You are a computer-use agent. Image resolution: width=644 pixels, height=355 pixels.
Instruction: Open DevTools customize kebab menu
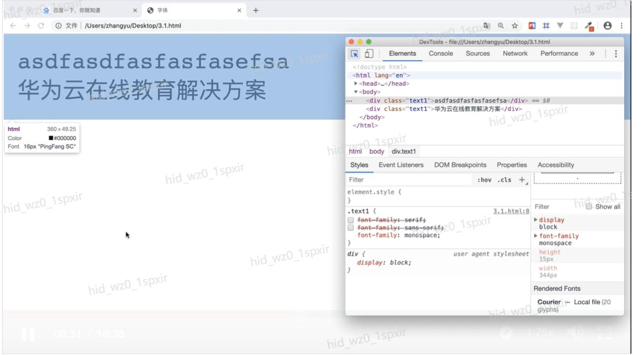click(x=616, y=54)
